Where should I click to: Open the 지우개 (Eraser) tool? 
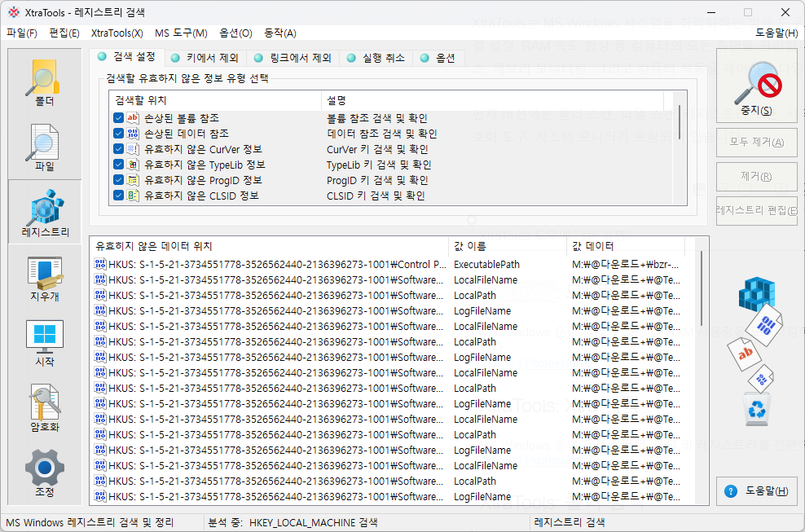(x=45, y=278)
